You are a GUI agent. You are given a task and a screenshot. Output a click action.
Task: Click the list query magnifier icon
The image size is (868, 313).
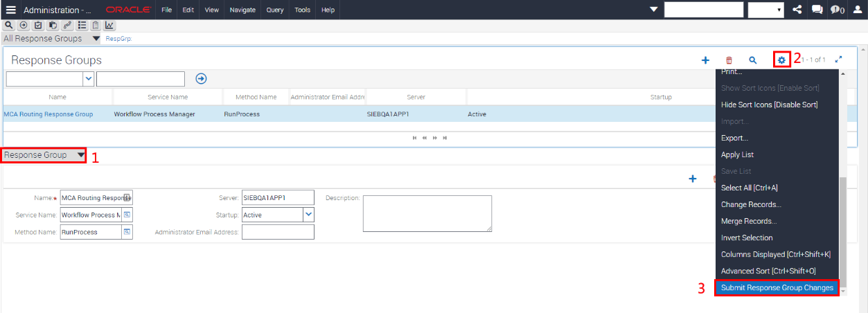point(753,60)
